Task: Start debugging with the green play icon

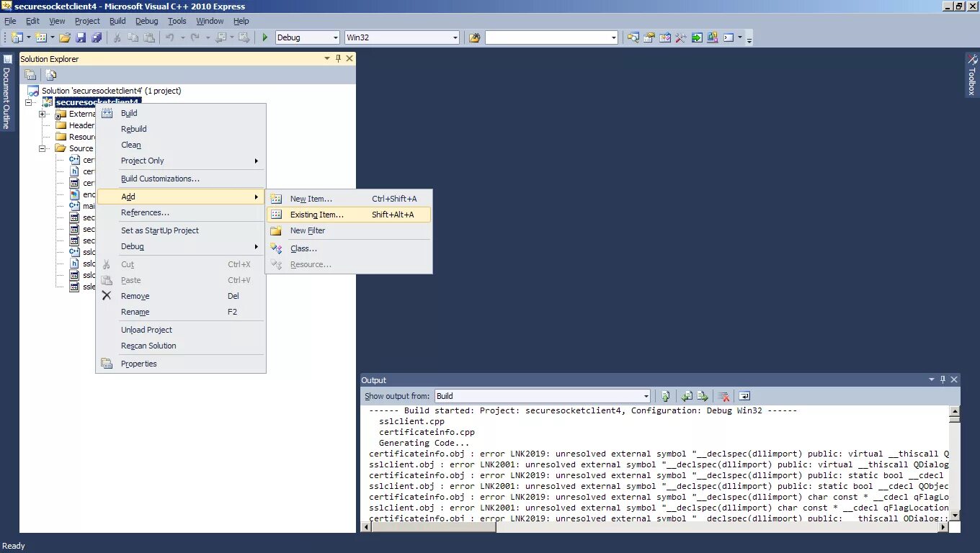Action: point(265,37)
